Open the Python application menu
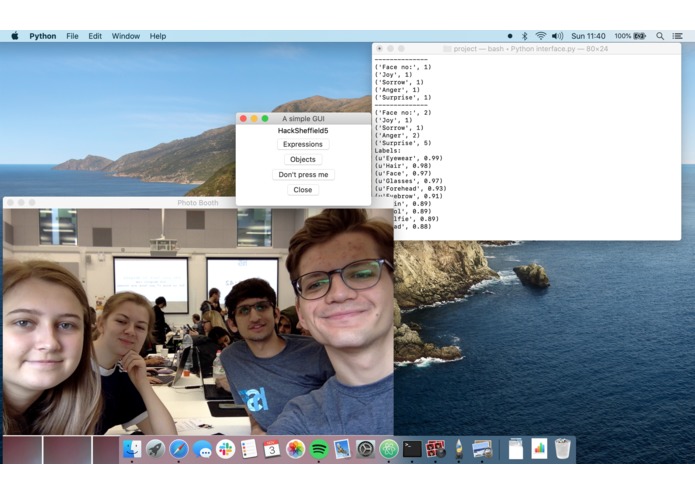This screenshot has height=494, width=695. 43,36
